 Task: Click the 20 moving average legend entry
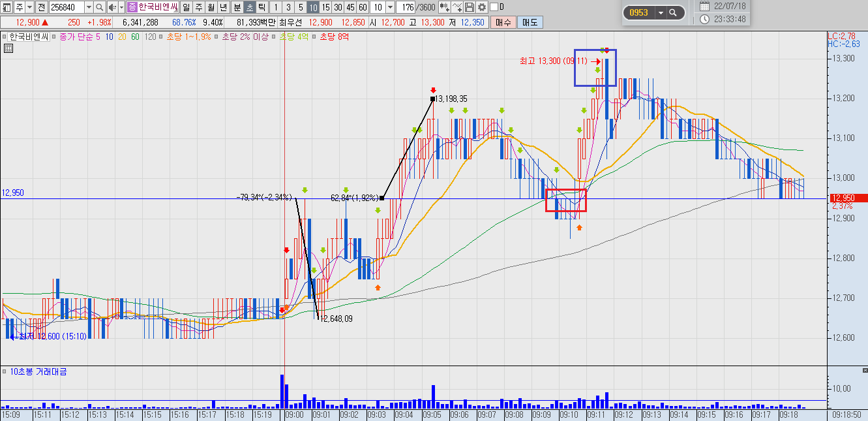[122, 37]
